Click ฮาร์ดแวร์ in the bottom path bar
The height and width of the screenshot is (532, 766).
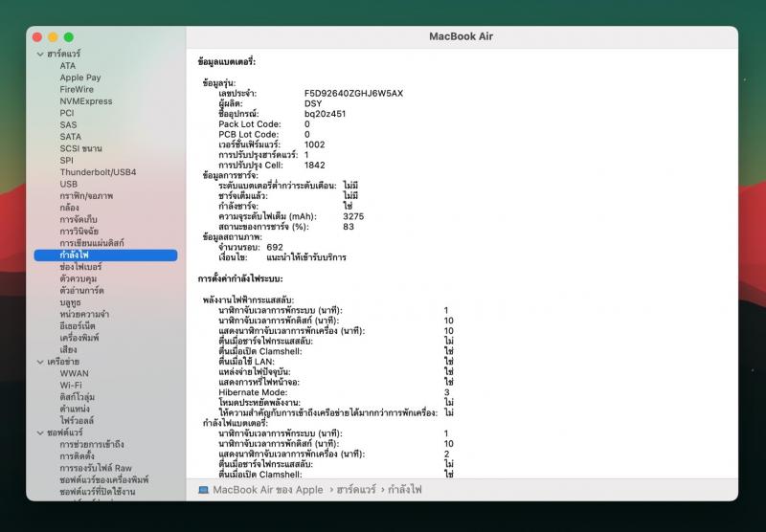pos(356,489)
